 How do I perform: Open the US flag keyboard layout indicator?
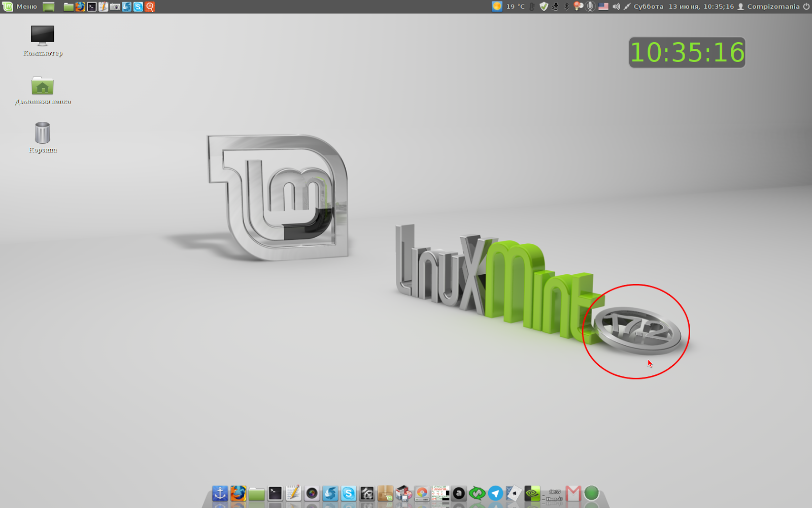[x=603, y=7]
